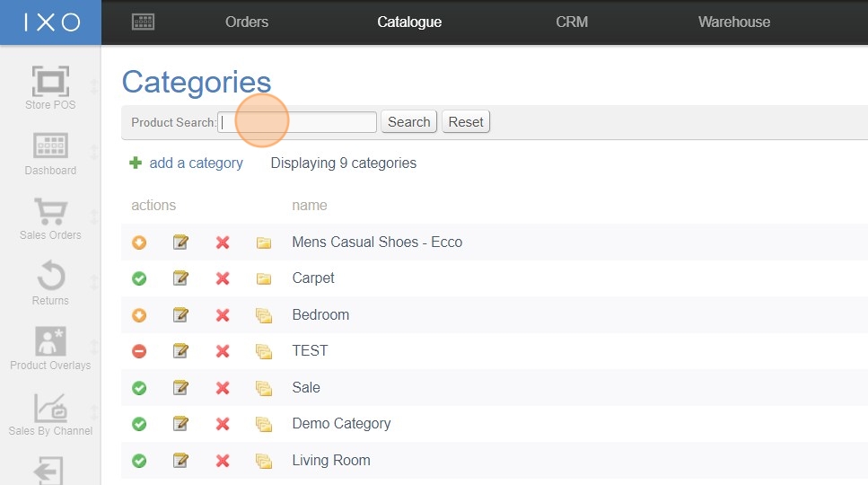The height and width of the screenshot is (485, 868).
Task: Delete the TEST category
Action: (x=223, y=351)
